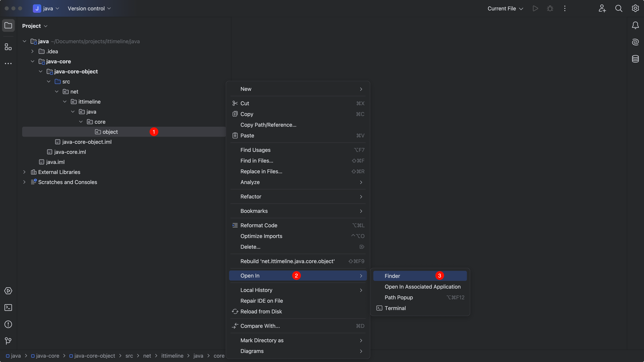Click Reload from Disk menu entry

[x=261, y=312]
